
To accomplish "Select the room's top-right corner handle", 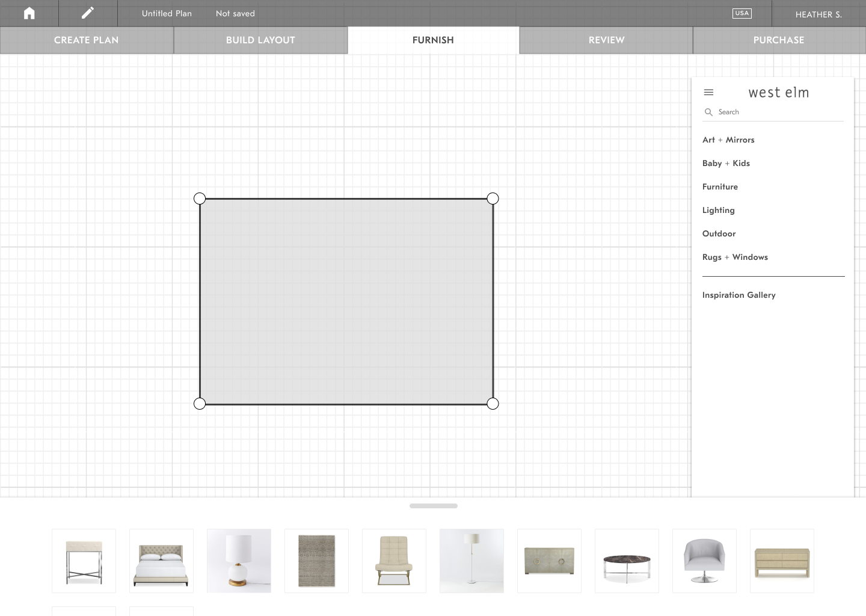I will (x=493, y=199).
